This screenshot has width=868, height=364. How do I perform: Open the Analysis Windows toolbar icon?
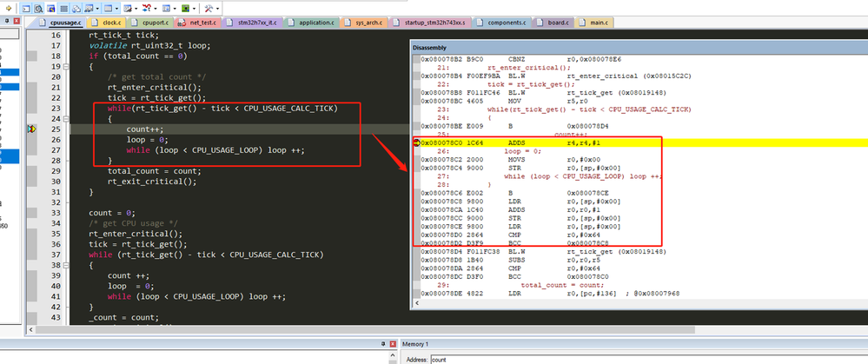pyautogui.click(x=147, y=9)
